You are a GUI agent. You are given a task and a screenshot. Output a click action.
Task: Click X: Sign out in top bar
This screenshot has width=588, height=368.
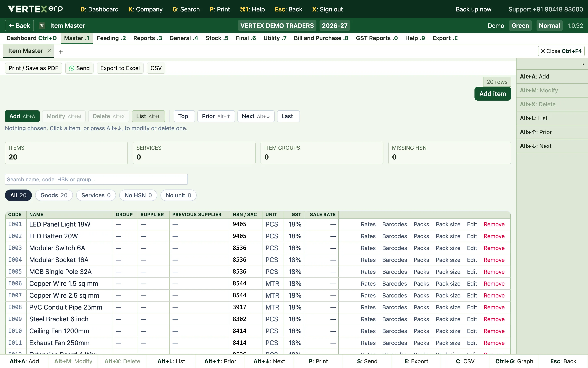coord(327,9)
